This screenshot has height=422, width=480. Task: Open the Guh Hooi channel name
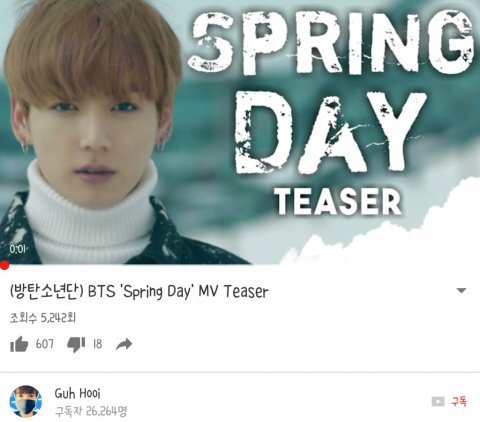[77, 393]
